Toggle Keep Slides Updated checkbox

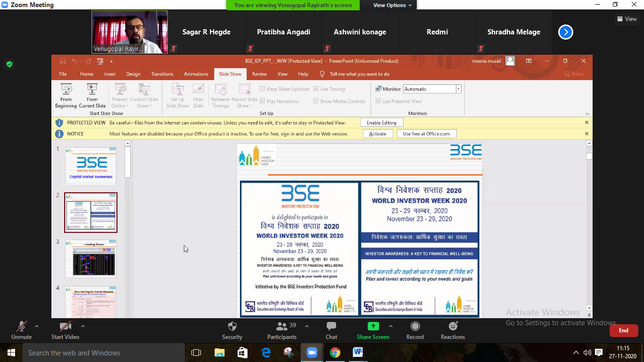pos(262,89)
